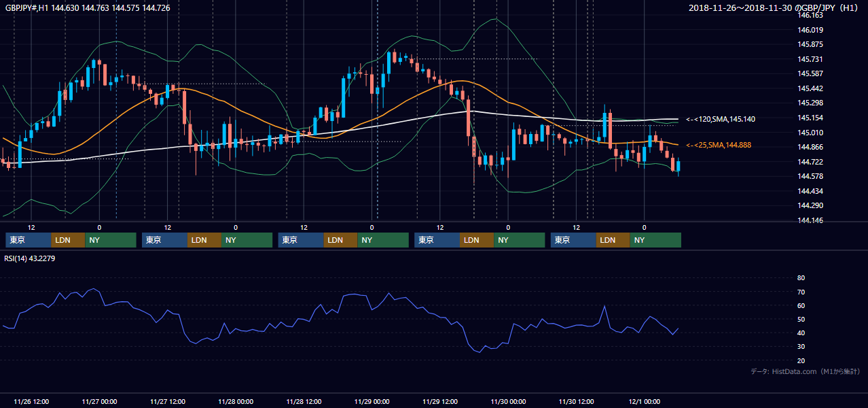The image size is (868, 408).
Task: Select the 144.722 price axis label
Action: pyautogui.click(x=810, y=162)
